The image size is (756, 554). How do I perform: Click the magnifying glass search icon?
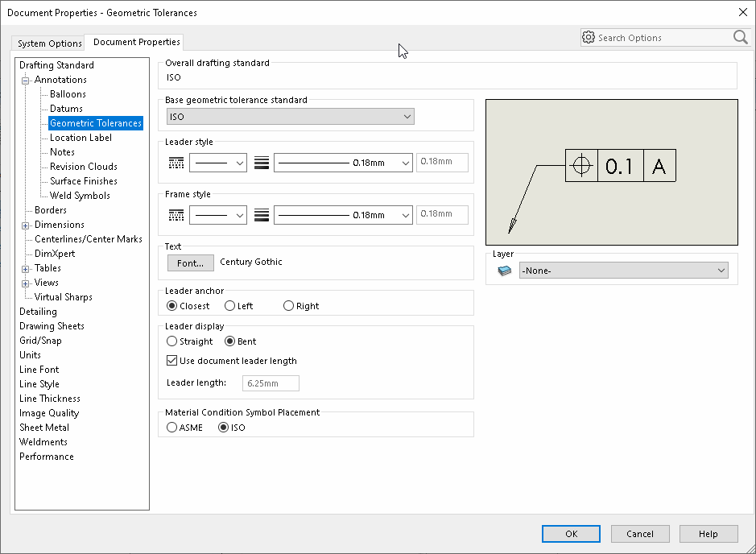(740, 37)
